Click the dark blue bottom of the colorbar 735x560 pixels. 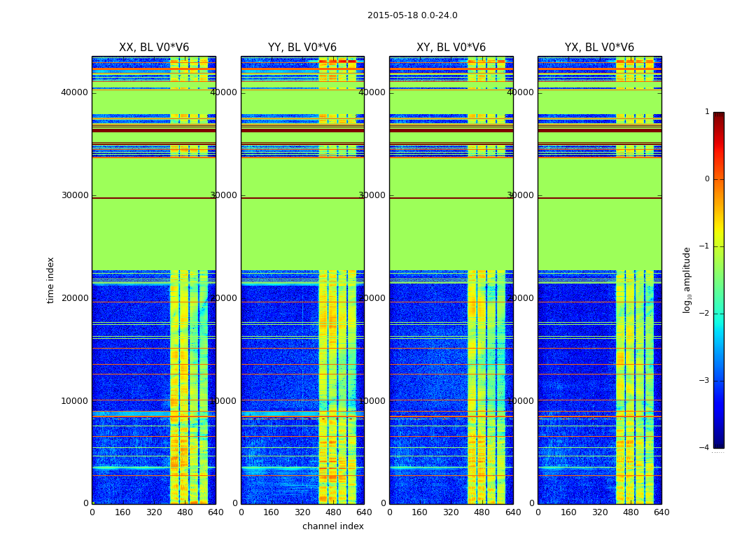pyautogui.click(x=718, y=442)
